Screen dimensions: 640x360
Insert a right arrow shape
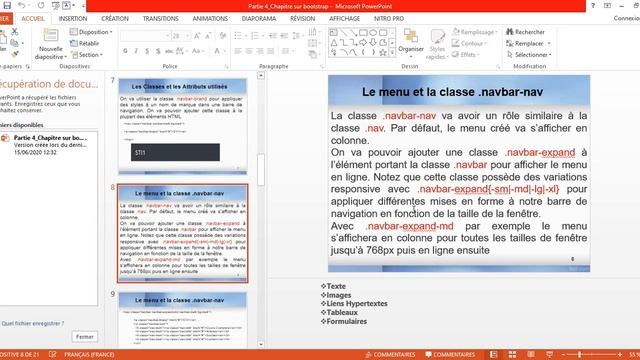tap(363, 42)
